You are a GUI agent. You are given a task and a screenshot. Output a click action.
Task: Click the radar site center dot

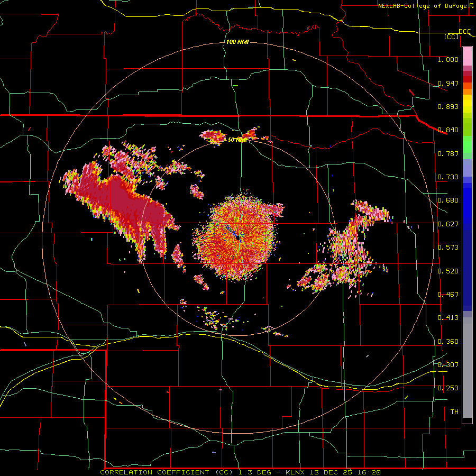[x=237, y=237]
